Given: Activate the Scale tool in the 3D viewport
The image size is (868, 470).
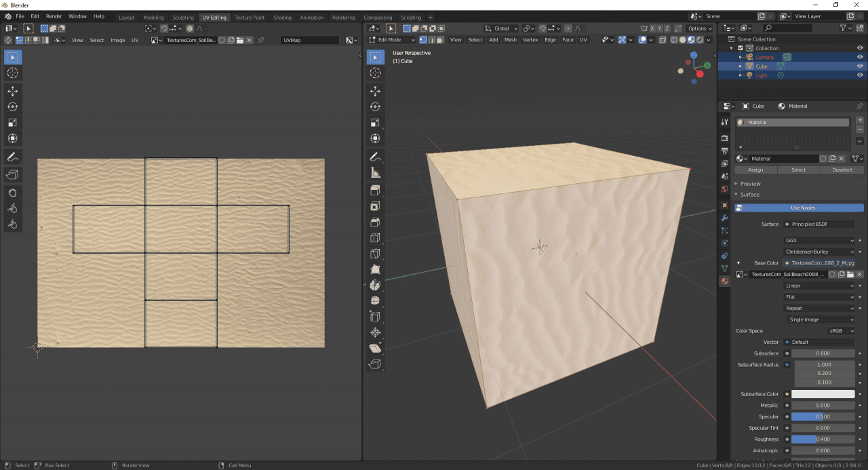Looking at the screenshot, I should [x=376, y=123].
